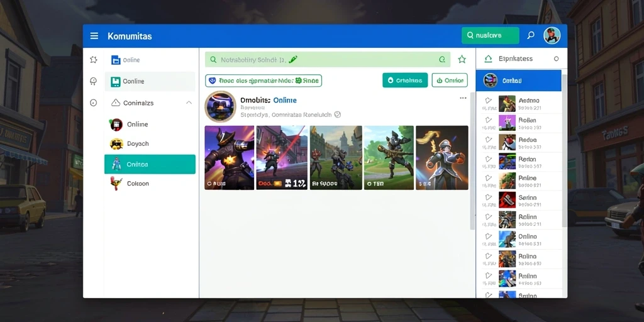Toggle play marker beside Sarino entry

(x=488, y=197)
